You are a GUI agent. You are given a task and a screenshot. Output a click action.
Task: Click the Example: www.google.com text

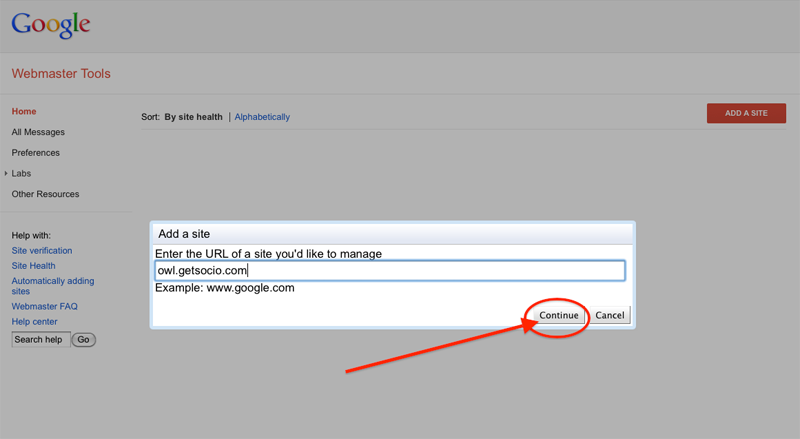click(x=224, y=288)
